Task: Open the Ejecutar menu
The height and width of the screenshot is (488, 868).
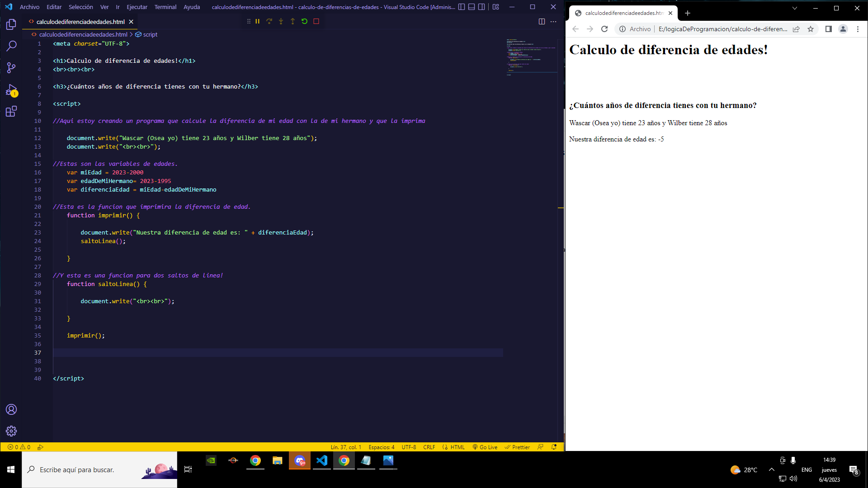Action: pos(137,7)
